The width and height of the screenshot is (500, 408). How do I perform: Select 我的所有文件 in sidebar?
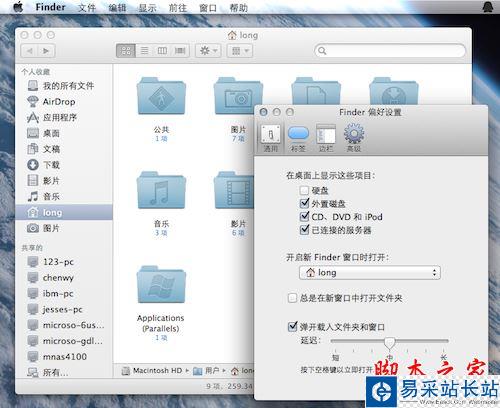click(x=64, y=86)
